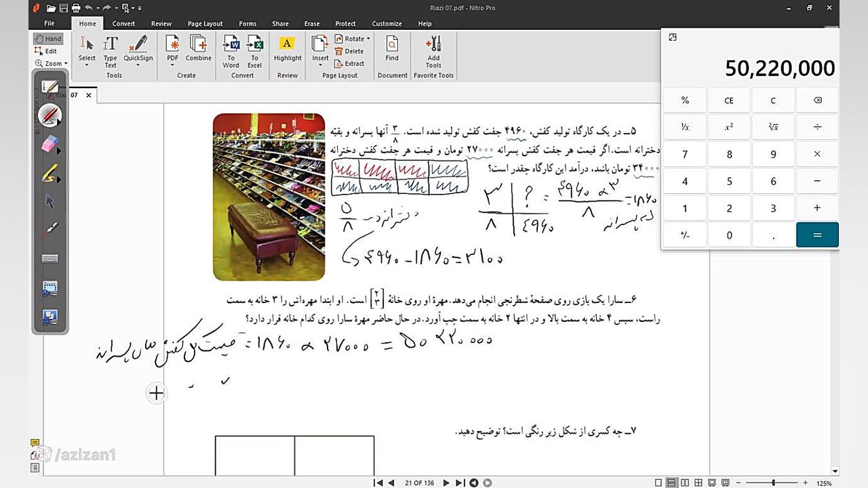The image size is (868, 488).
Task: Click calculator digit 7 key
Action: [685, 154]
